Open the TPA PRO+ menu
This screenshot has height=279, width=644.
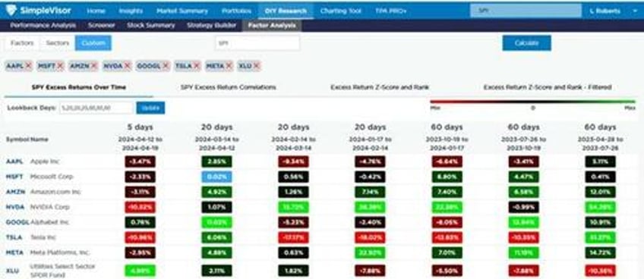[390, 11]
